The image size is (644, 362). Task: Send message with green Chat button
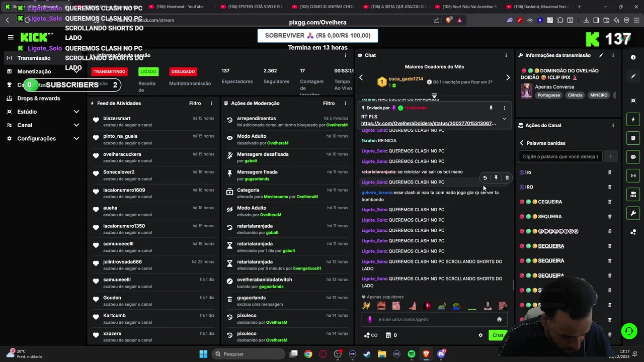tap(498, 335)
